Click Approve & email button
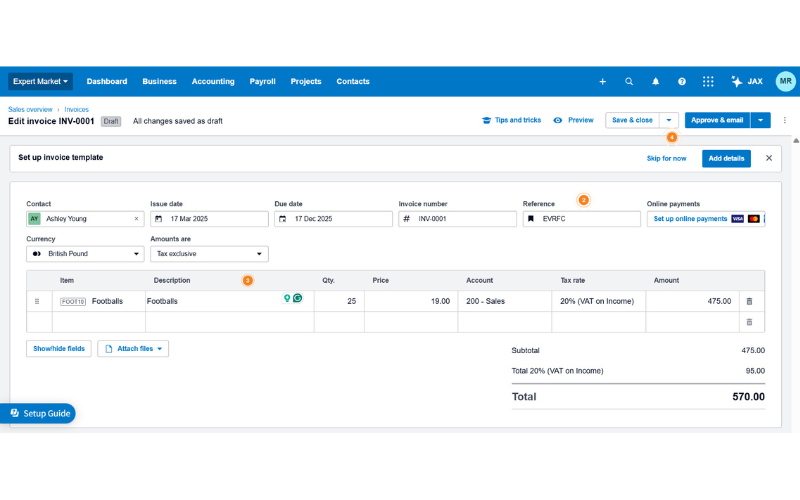Screen dimensions: 800x500 pos(717,120)
